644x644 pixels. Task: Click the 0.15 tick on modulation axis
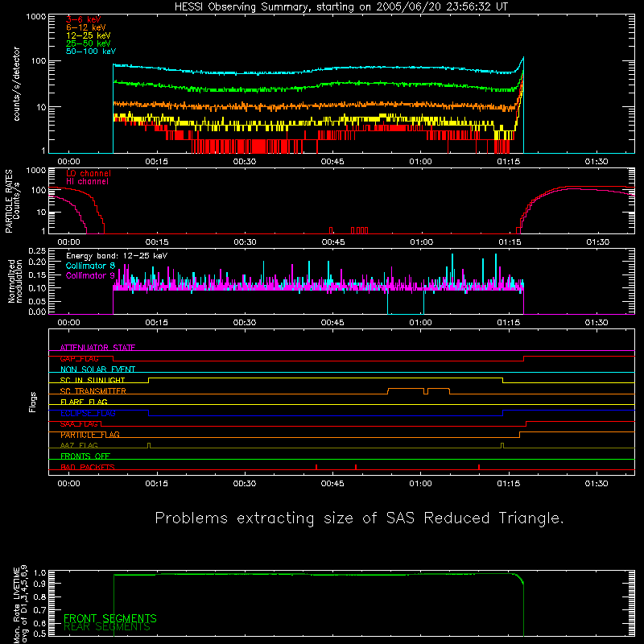click(x=37, y=275)
